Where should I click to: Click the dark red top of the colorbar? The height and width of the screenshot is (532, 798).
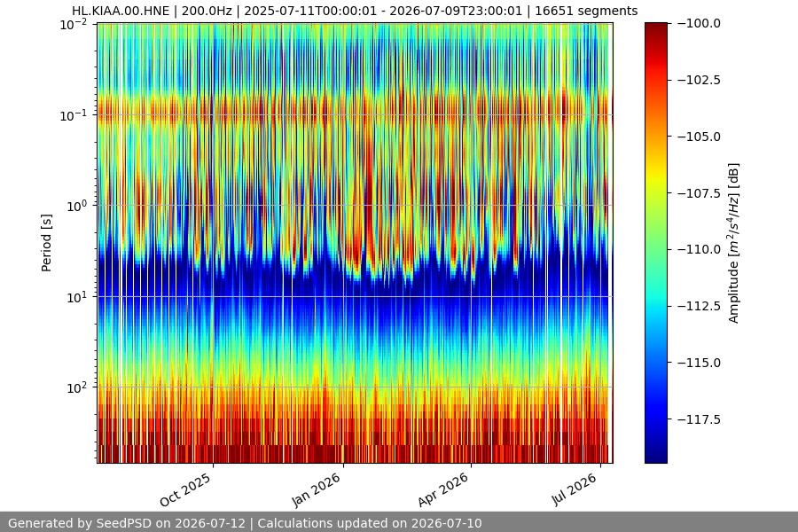pyautogui.click(x=656, y=30)
